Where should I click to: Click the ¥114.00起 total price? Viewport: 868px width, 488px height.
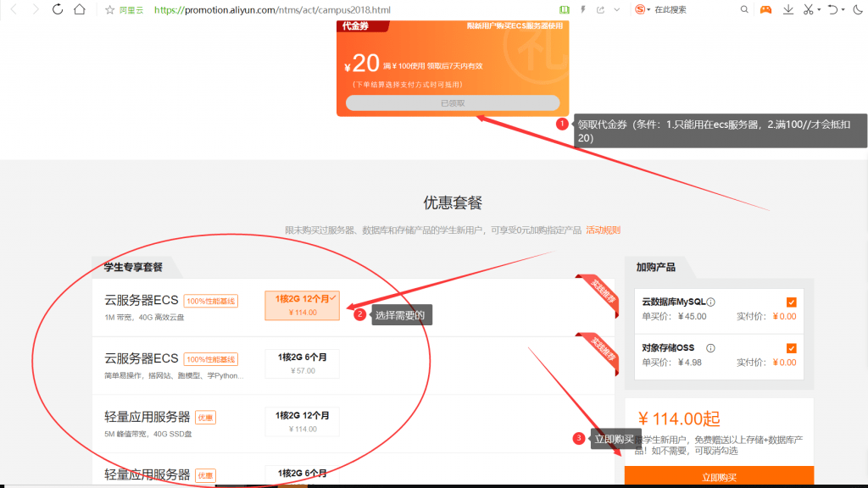679,419
